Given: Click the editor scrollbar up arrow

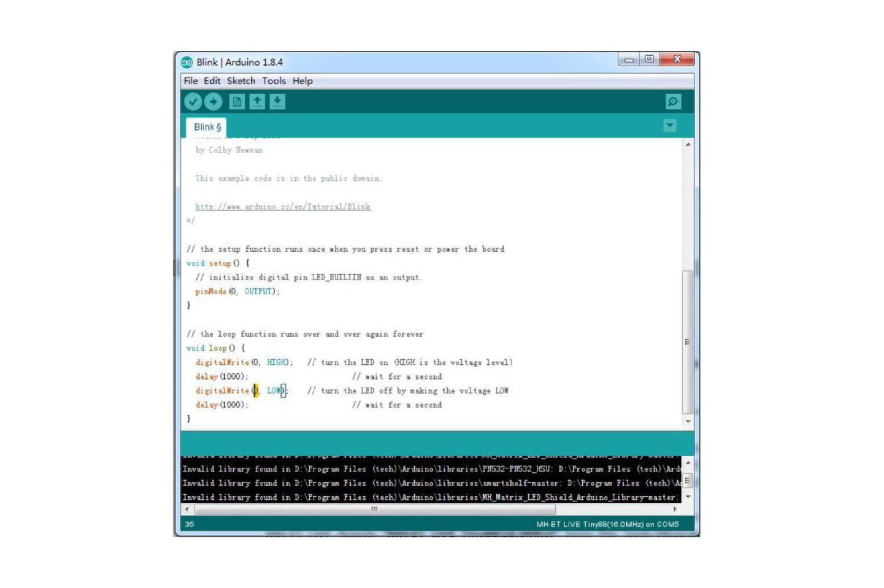Looking at the screenshot, I should click(688, 145).
